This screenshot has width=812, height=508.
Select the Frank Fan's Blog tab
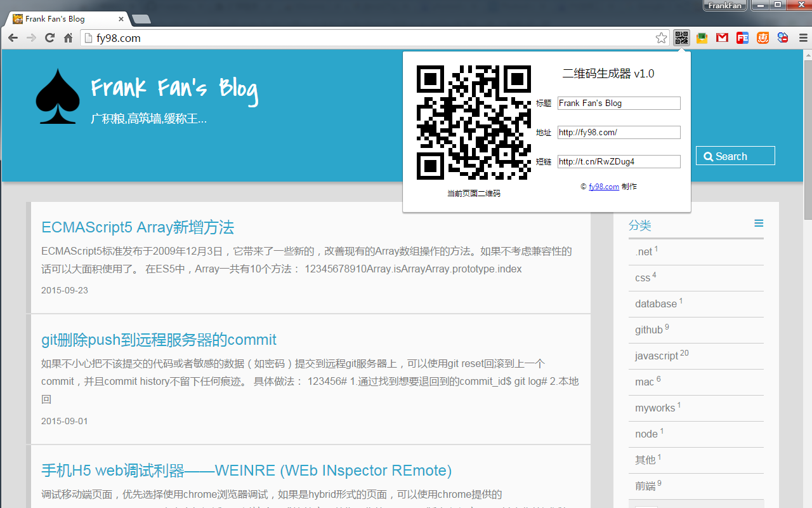click(67, 18)
